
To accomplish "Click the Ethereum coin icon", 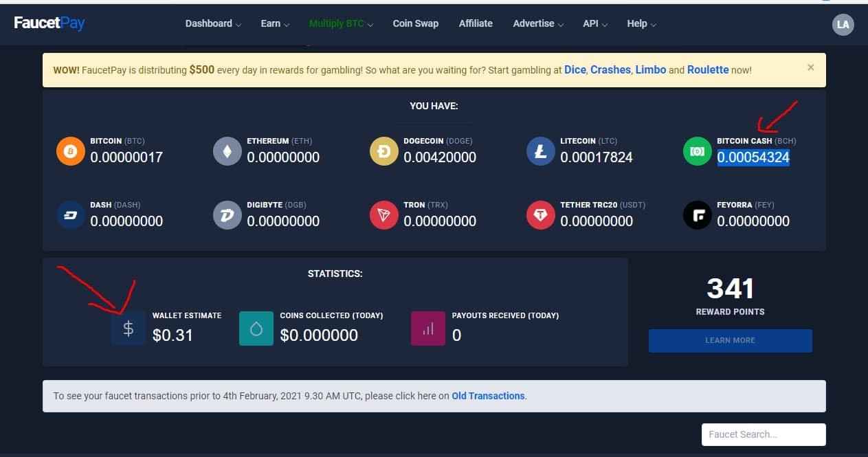I will 227,151.
